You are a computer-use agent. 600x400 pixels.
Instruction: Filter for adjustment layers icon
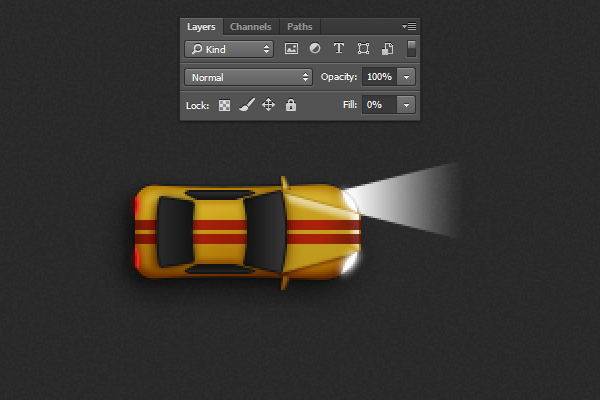[x=315, y=48]
